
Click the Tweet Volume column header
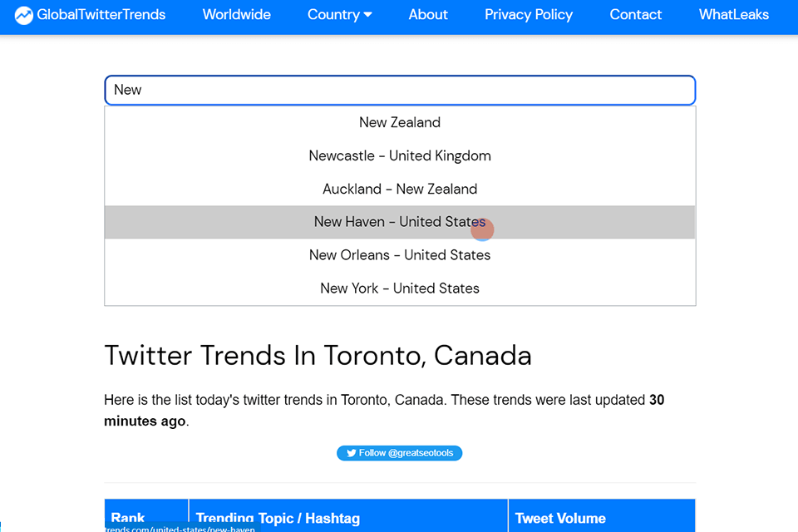pos(602,515)
